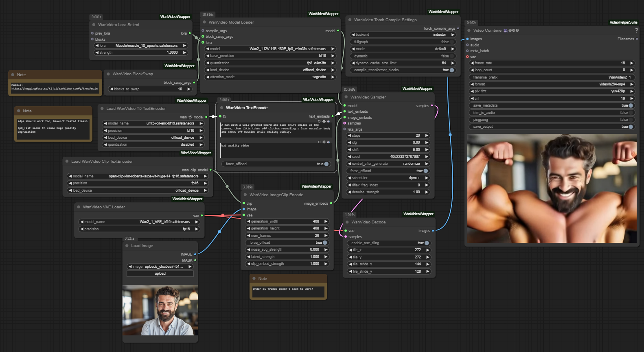This screenshot has width=644, height=352.
Task: Disable enable_vae_tiling in WanVideo Decode
Action: (426, 243)
